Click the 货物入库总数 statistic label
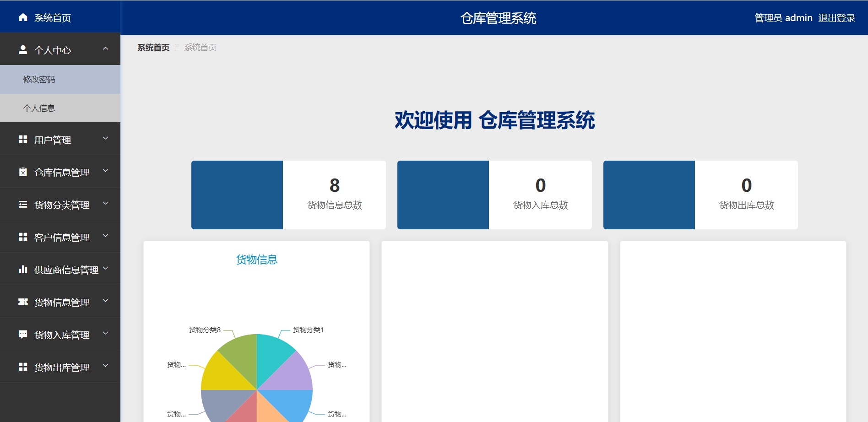 coord(541,205)
